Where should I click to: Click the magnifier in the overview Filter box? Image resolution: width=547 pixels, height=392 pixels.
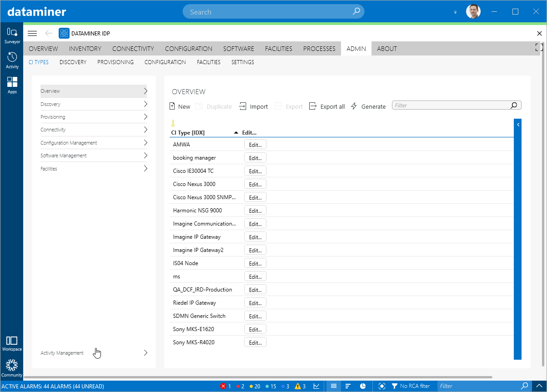pyautogui.click(x=514, y=106)
